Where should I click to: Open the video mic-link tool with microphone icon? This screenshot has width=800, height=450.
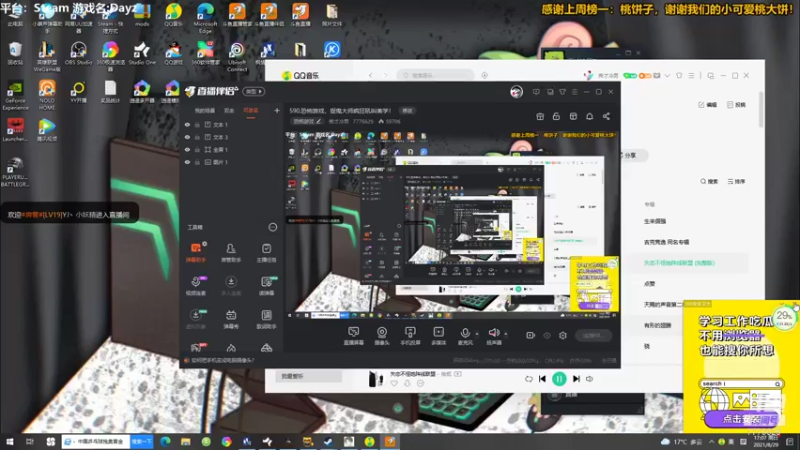pos(195,286)
